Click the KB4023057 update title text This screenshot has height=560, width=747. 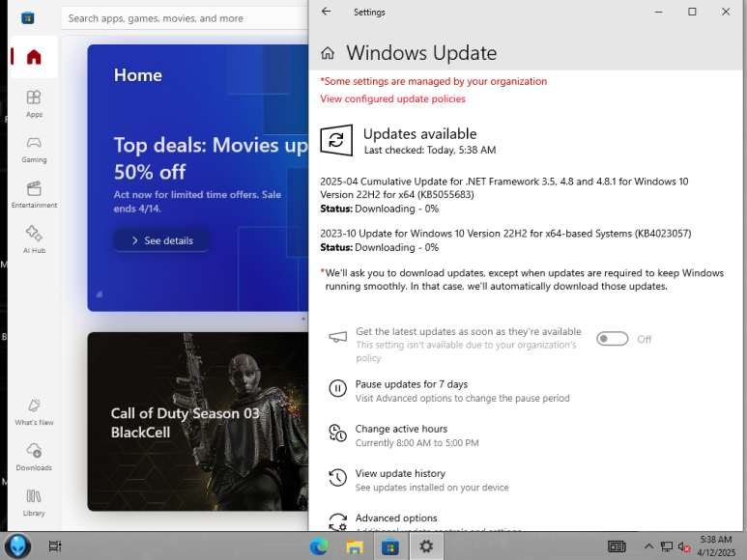[505, 234]
